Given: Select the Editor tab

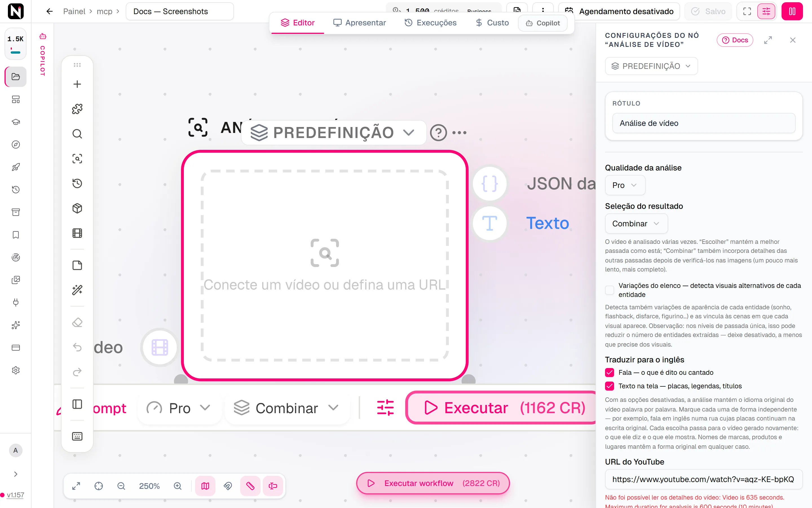Looking at the screenshot, I should coord(298,23).
